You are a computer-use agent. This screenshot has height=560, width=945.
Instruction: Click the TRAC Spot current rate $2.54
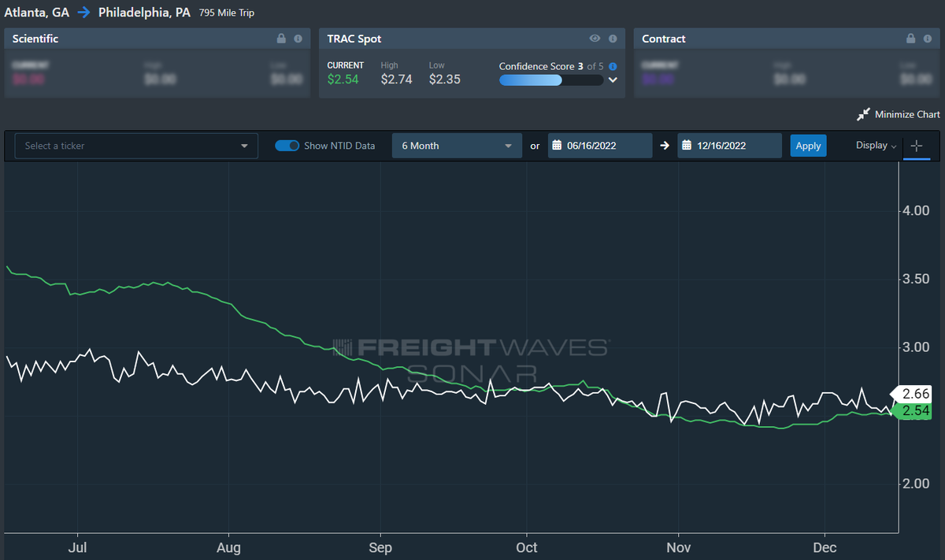click(x=343, y=79)
